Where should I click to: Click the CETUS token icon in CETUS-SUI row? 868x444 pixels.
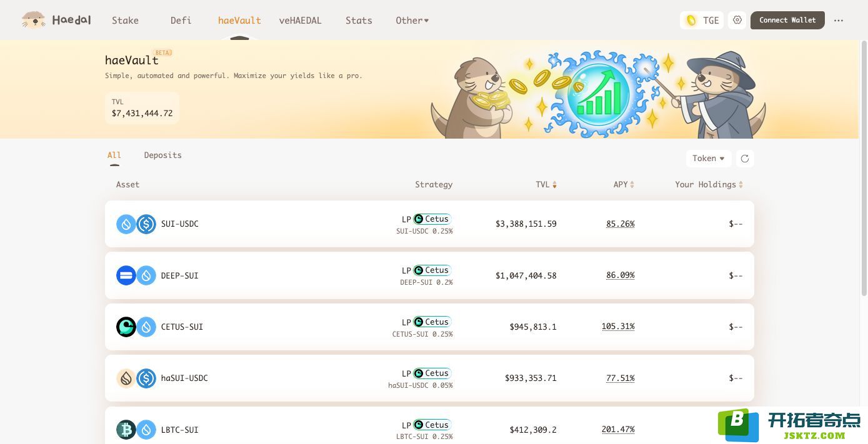click(x=126, y=327)
